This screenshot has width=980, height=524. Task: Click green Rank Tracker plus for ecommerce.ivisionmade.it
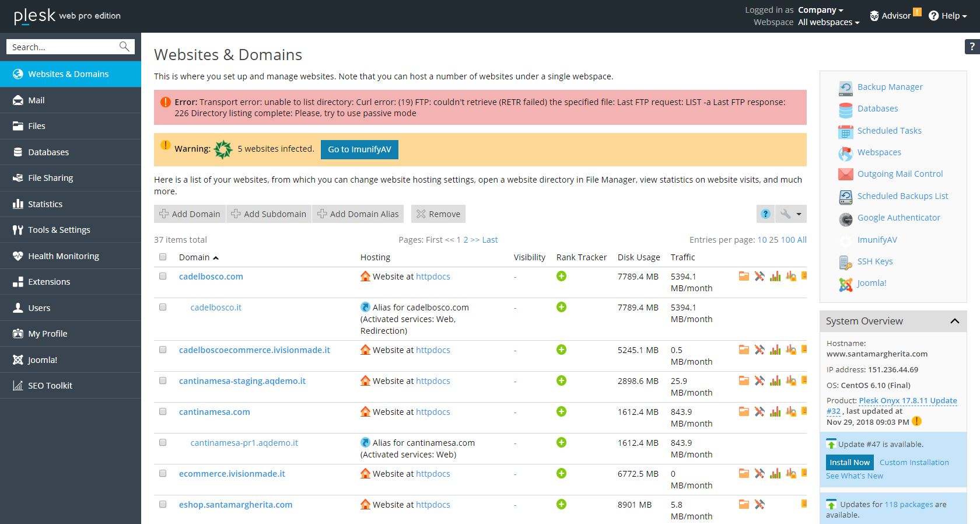click(x=561, y=473)
